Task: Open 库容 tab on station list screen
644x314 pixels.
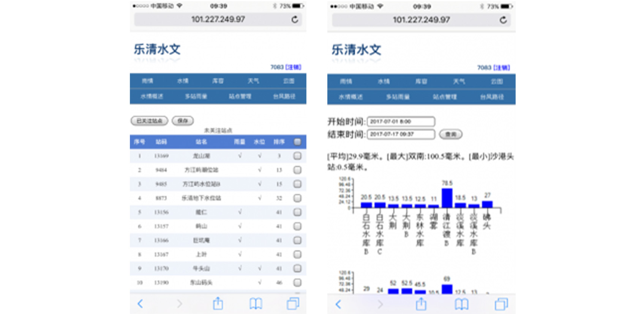Action: click(218, 81)
